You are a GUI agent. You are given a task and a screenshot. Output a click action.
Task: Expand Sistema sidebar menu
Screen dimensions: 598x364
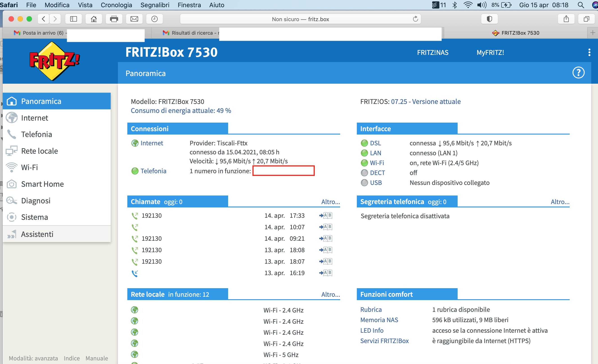(57, 217)
